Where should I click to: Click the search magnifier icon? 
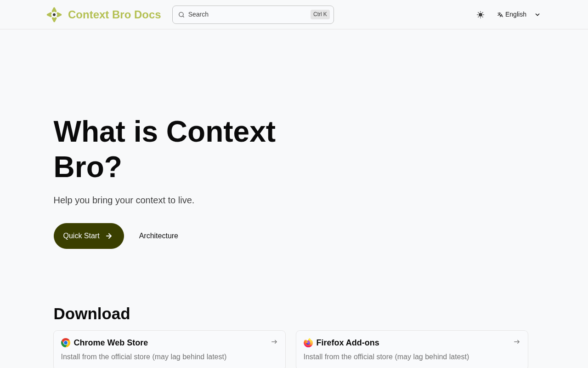181,15
